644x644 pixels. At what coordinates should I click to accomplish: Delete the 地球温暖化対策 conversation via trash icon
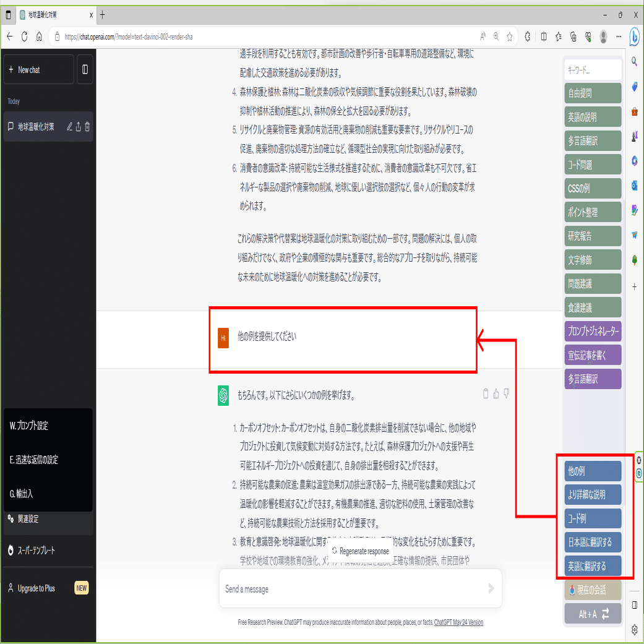click(88, 126)
